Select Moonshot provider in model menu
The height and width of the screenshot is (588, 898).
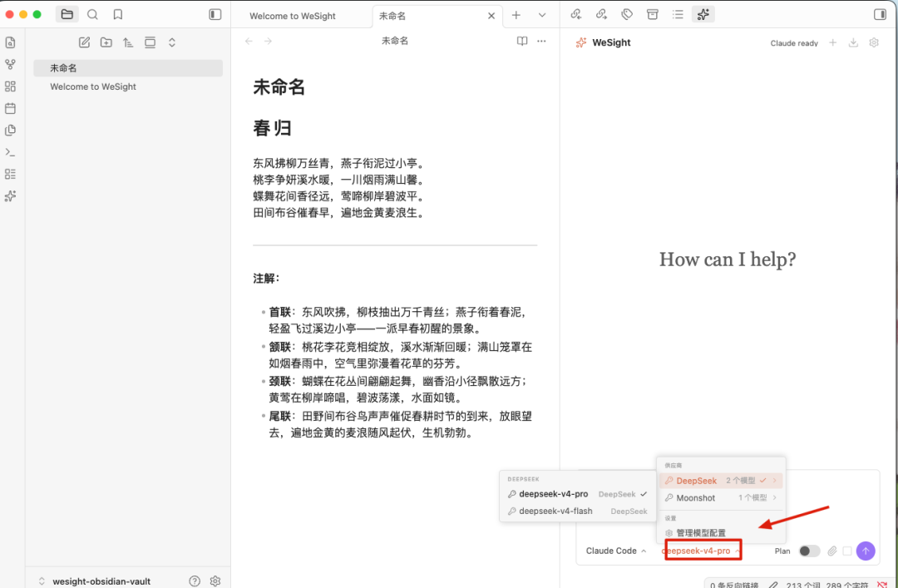[721, 497]
